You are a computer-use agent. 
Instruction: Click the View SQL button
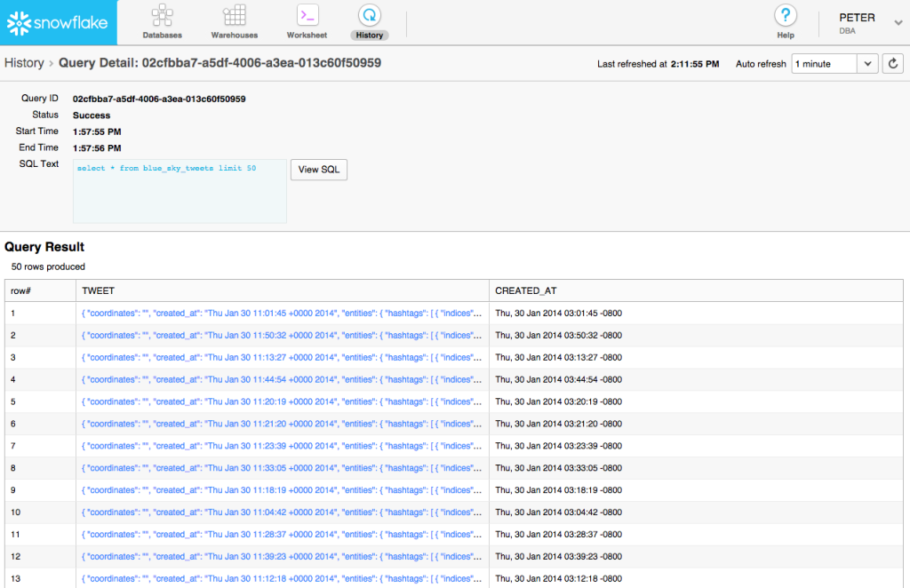319,170
